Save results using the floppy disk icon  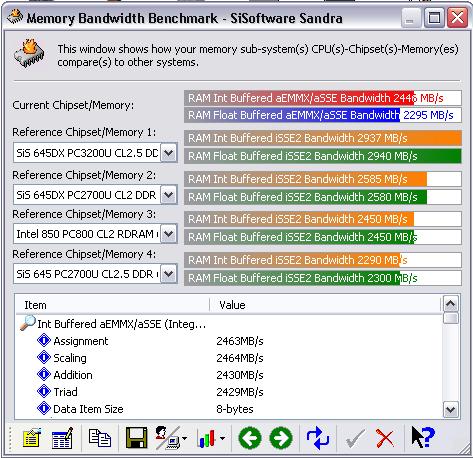click(136, 438)
